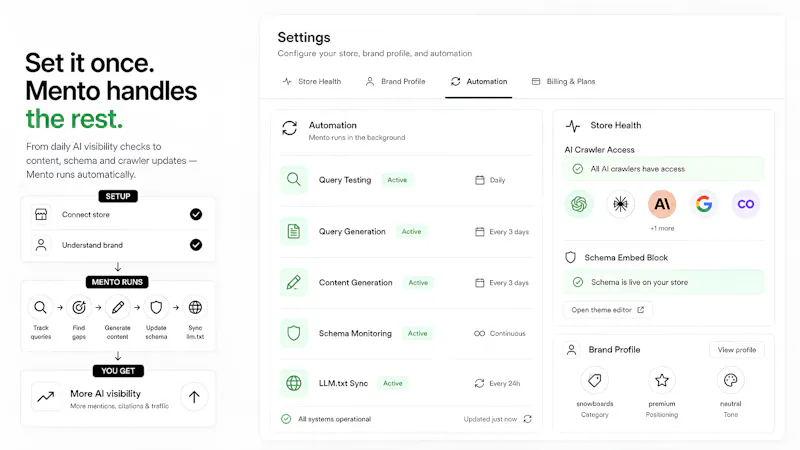Click the Connect store shop icon

tap(41, 214)
